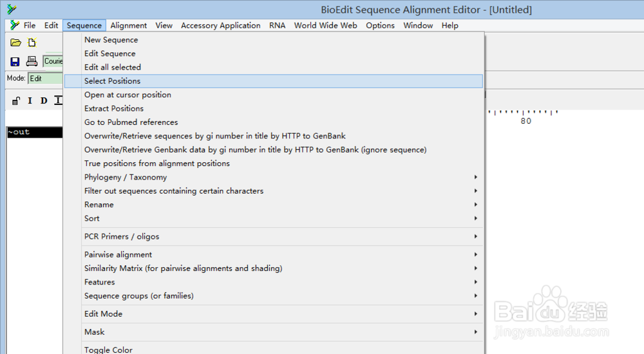Image resolution: width=644 pixels, height=354 pixels.
Task: Expand Filter out sequences submenu
Action: 274,191
